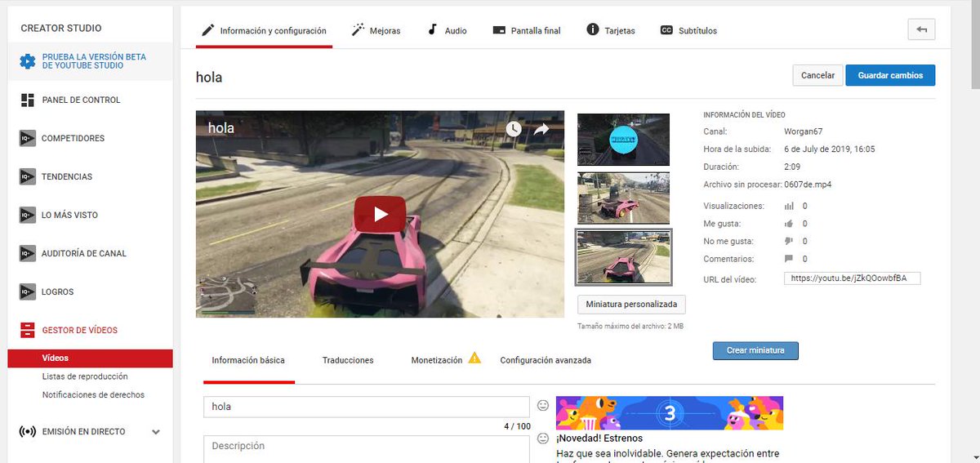
Task: Expand the Emisión en directo section chevron
Action: pos(156,432)
